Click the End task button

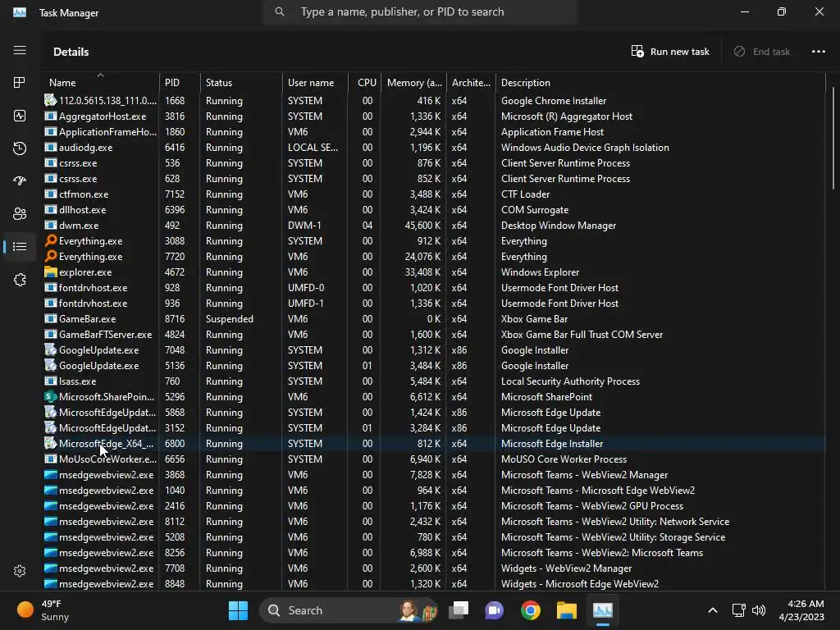click(762, 52)
